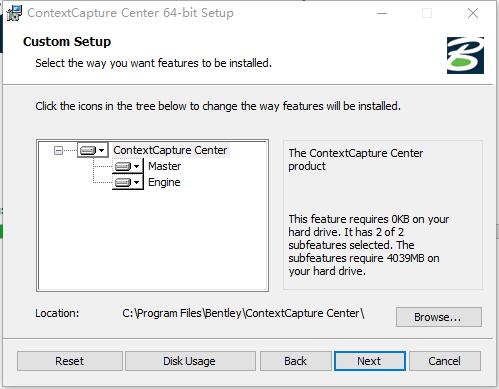
Task: Click the installer icon in the title bar
Action: point(14,13)
